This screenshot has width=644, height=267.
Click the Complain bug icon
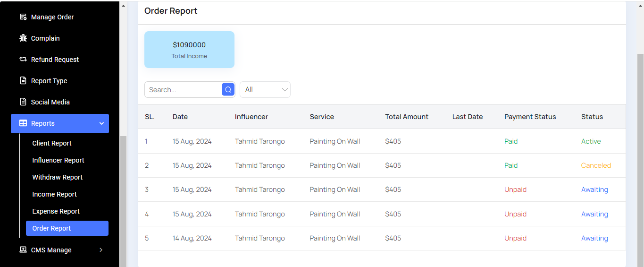pyautogui.click(x=23, y=38)
